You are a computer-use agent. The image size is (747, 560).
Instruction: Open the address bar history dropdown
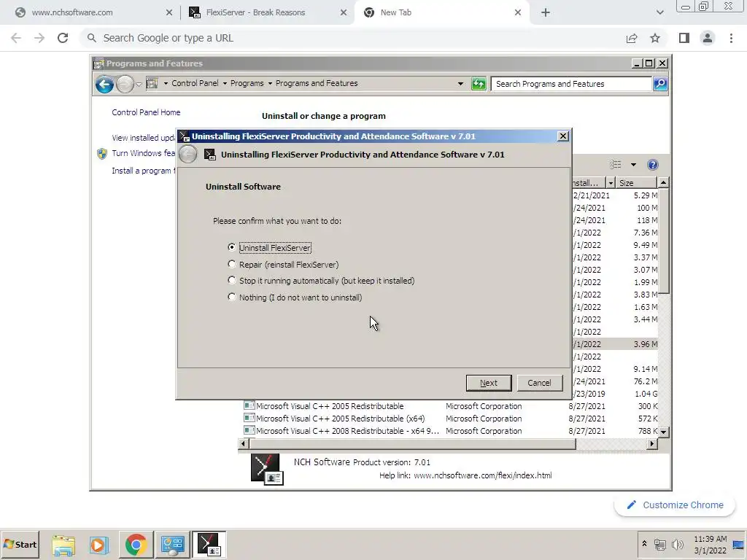click(460, 84)
